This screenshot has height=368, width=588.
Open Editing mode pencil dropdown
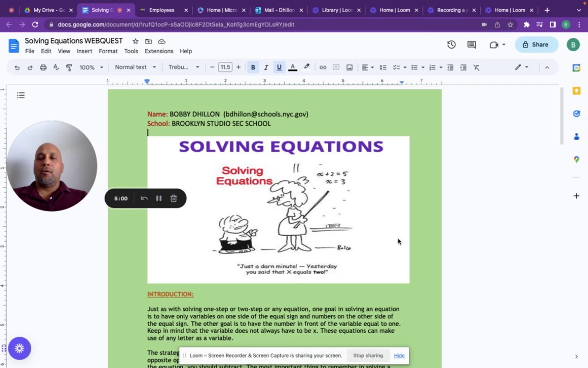[x=522, y=67]
